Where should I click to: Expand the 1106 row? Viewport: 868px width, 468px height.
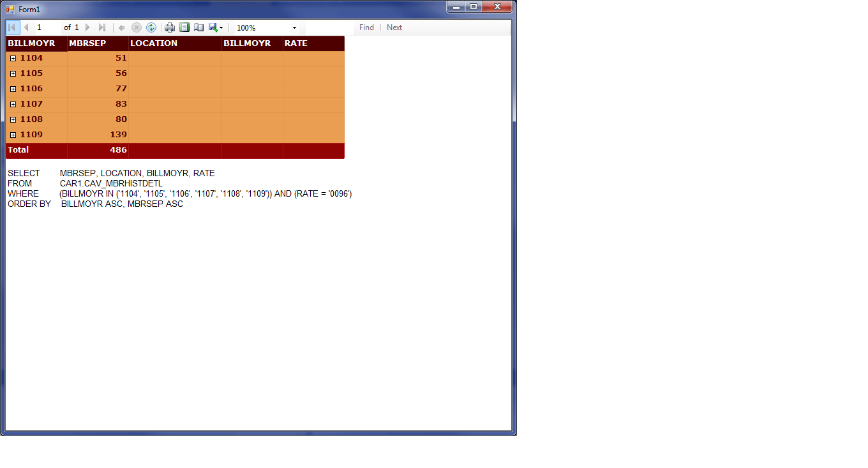click(13, 89)
